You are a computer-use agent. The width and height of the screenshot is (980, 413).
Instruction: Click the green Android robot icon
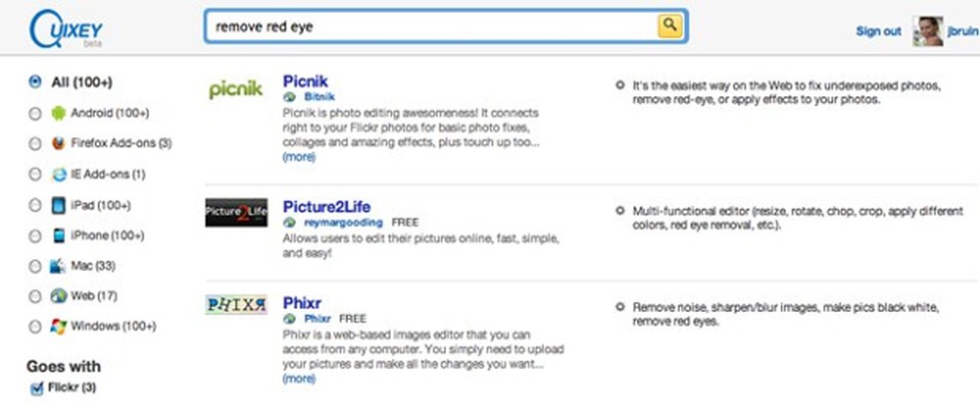[x=59, y=113]
